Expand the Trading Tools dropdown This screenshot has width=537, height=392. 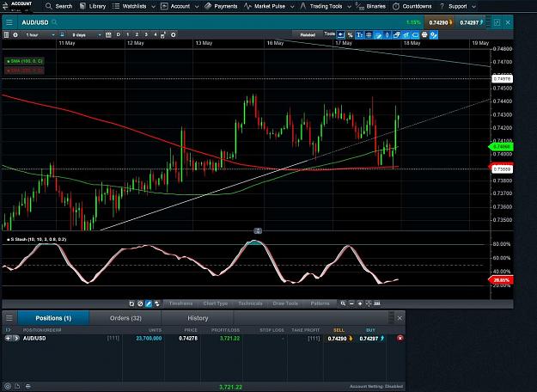(x=349, y=7)
